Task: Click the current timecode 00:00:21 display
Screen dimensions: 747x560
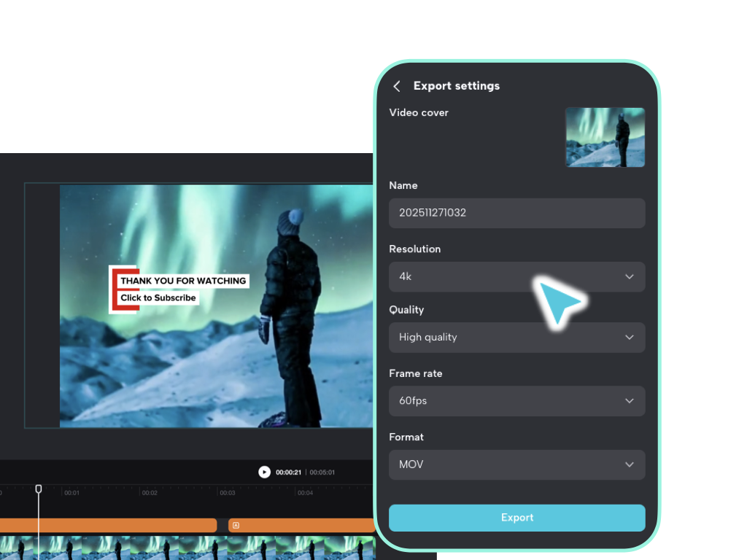Action: [287, 472]
